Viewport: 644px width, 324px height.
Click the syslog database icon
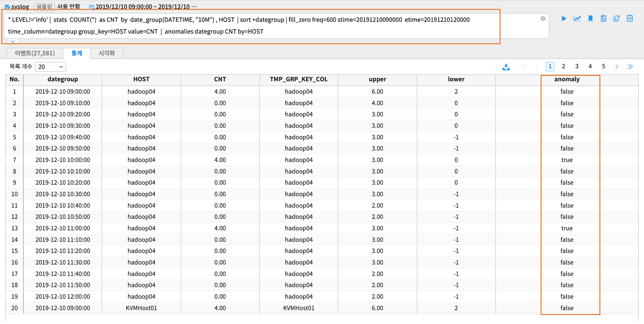(x=7, y=7)
